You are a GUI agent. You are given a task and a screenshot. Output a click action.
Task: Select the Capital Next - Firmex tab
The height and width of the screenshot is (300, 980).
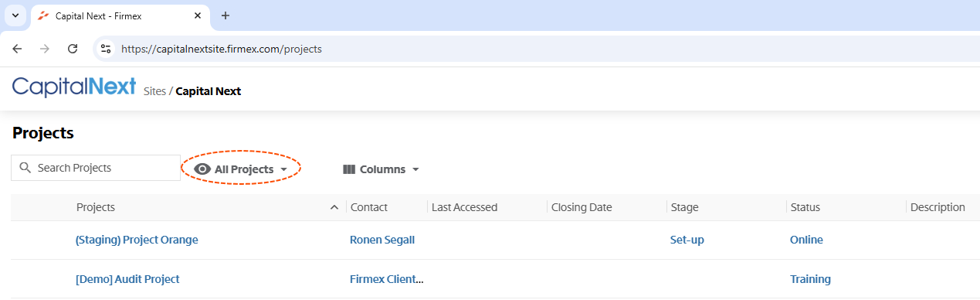tap(120, 15)
